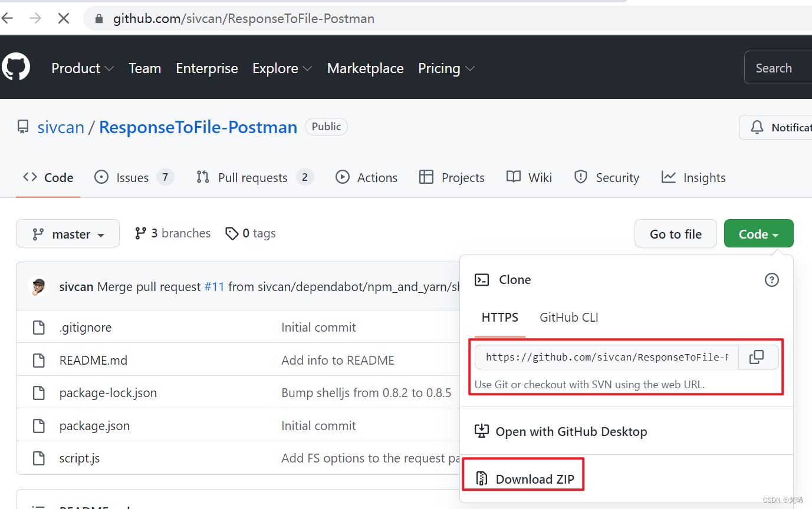Viewport: 812px width, 509px height.
Task: Expand the master branch dropdown
Action: [x=68, y=234]
